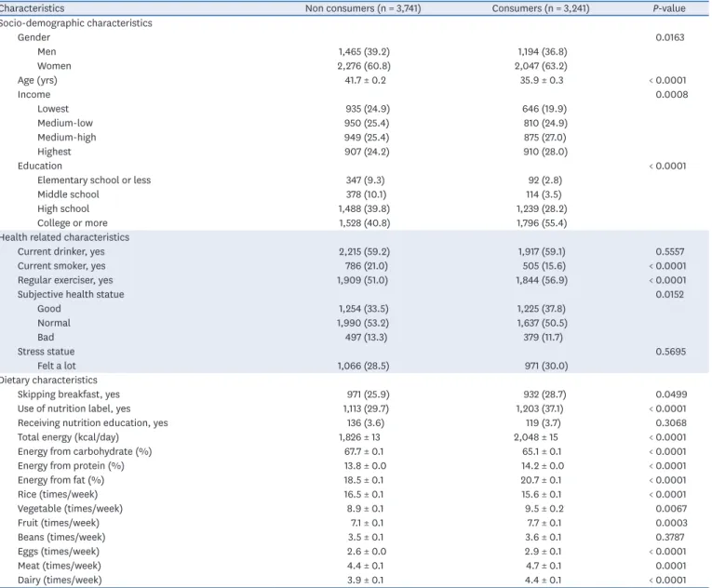Select the 'Subjective health statue' label

[71, 294]
